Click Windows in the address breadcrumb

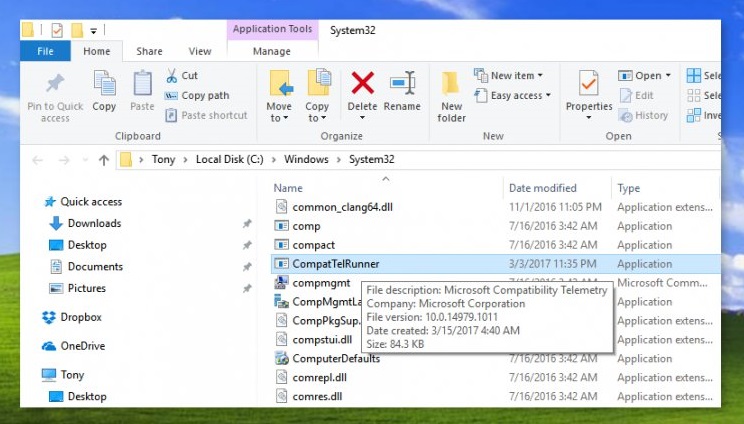point(306,159)
